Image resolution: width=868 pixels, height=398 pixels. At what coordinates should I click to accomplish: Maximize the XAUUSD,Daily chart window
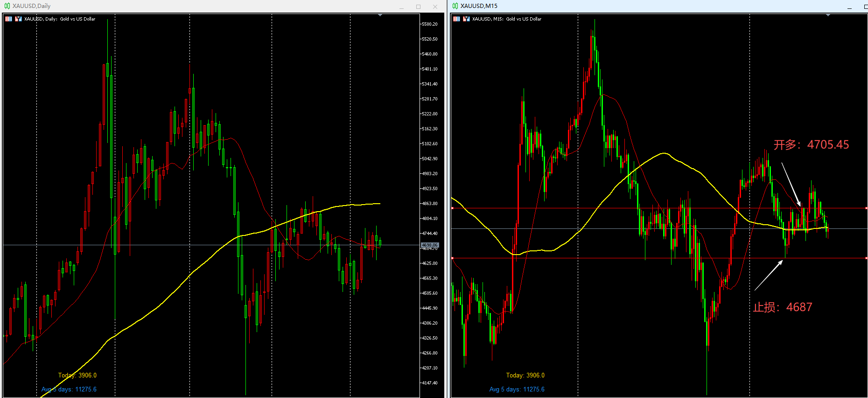[418, 7]
